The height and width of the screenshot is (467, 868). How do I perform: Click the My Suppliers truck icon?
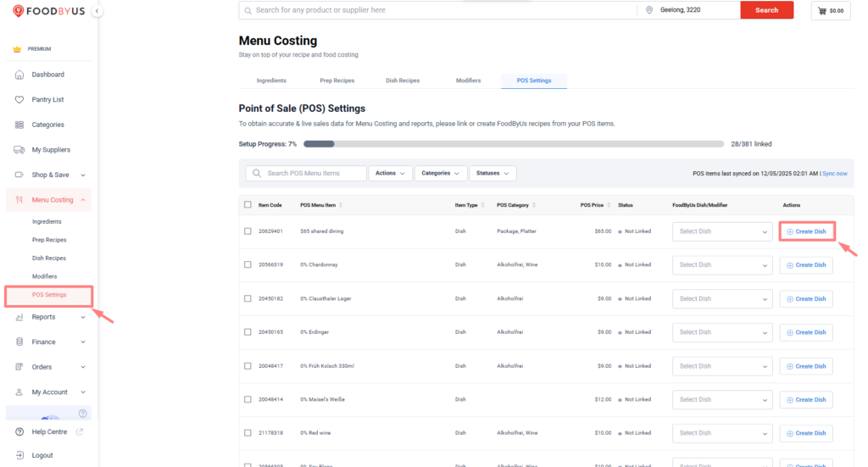[19, 150]
